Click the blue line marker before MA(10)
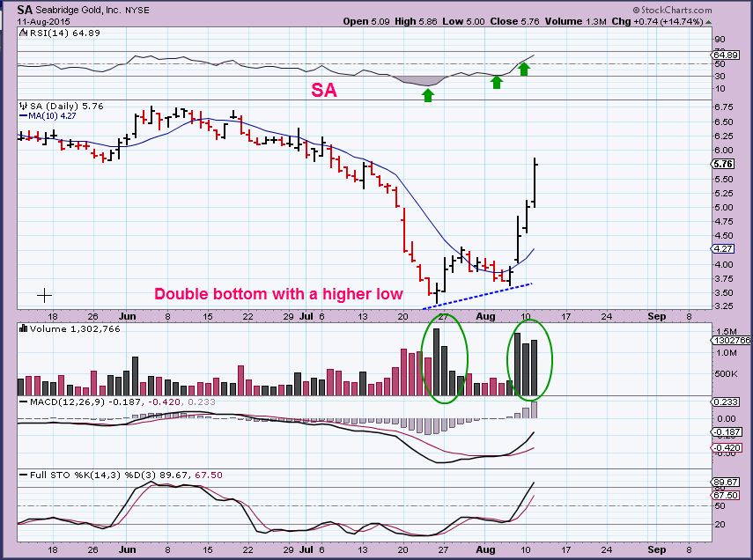 pyautogui.click(x=23, y=115)
